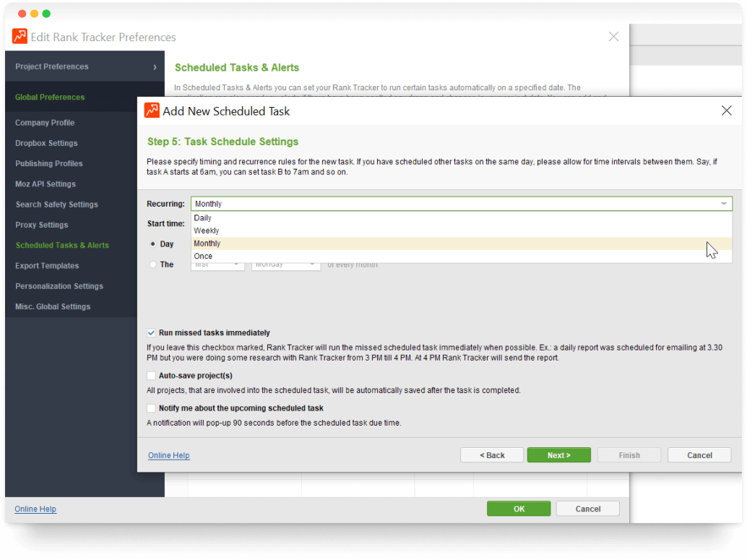Open the 'first' ordinal dropdown
Screen dimensions: 747x560
tap(217, 265)
